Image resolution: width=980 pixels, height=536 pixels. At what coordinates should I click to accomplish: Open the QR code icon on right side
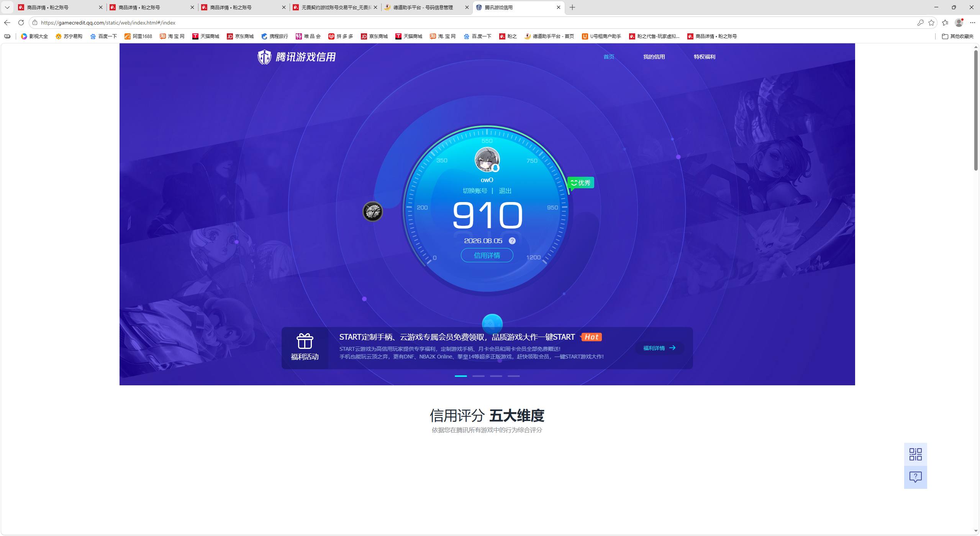[916, 454]
